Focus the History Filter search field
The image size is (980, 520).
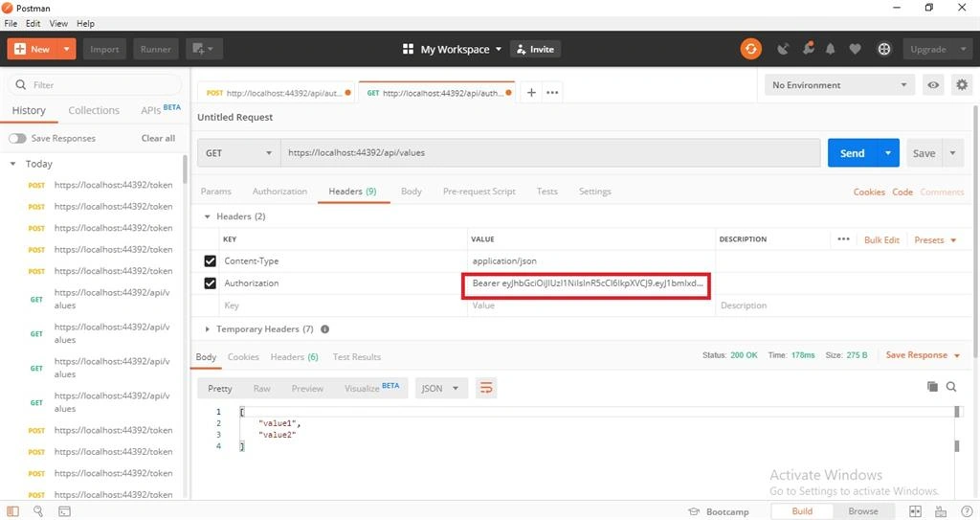point(95,84)
